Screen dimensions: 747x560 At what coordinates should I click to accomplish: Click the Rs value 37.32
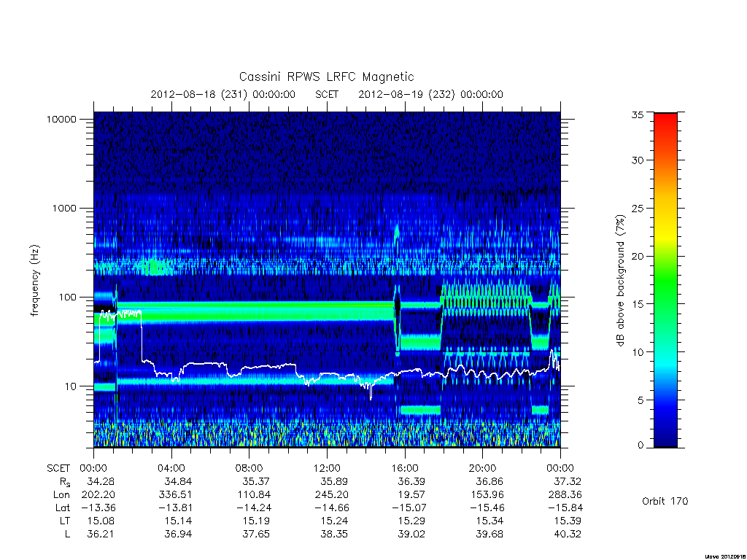click(568, 481)
